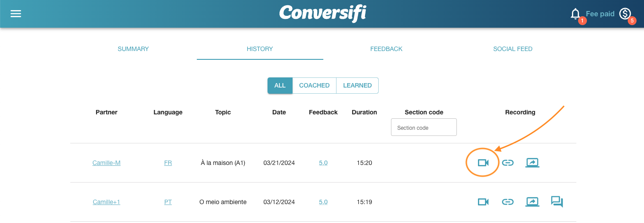The width and height of the screenshot is (644, 223).
Task: Go to the Feedback tab
Action: [x=387, y=49]
